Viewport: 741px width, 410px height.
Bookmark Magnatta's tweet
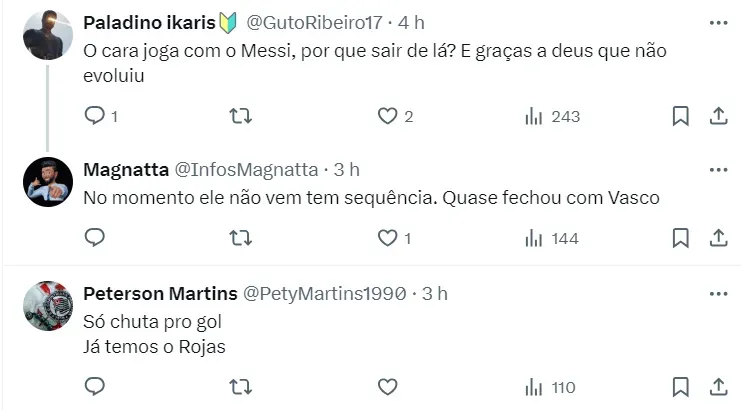[x=680, y=238]
